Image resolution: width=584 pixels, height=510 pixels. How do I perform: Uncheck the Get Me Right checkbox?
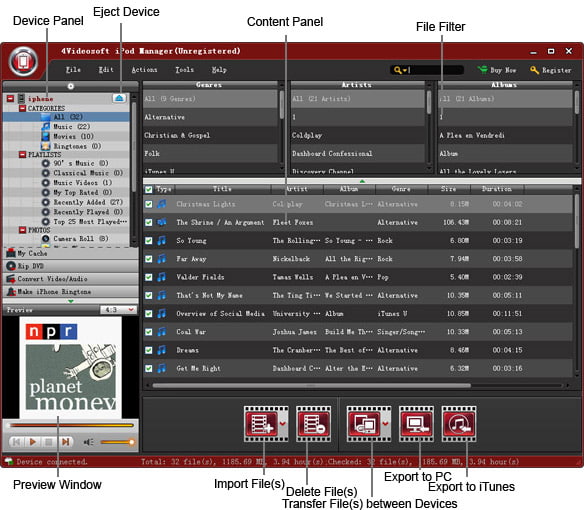pos(149,368)
